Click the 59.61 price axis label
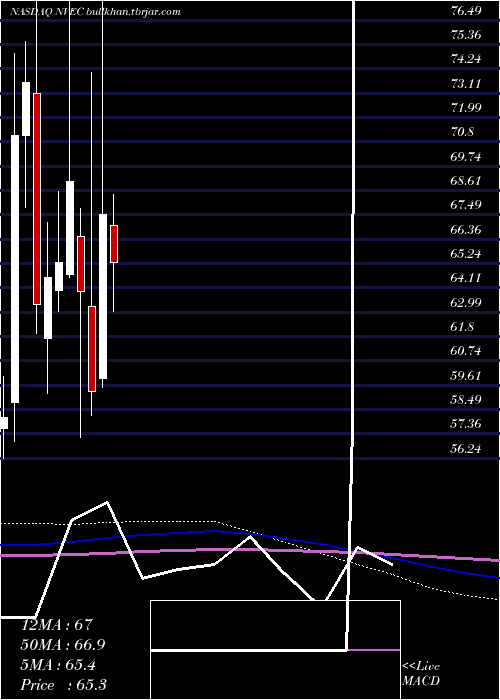Viewport: 500px width, 700px height. pyautogui.click(x=466, y=375)
